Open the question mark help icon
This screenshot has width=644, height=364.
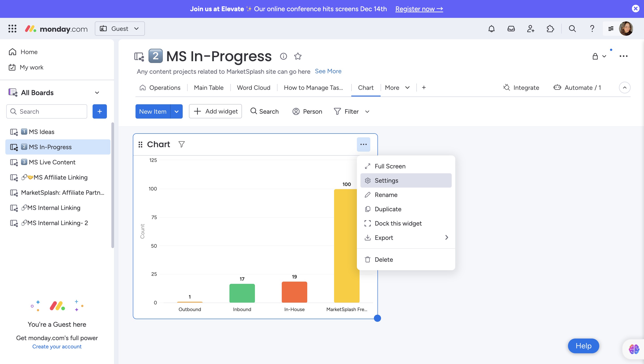(x=592, y=29)
